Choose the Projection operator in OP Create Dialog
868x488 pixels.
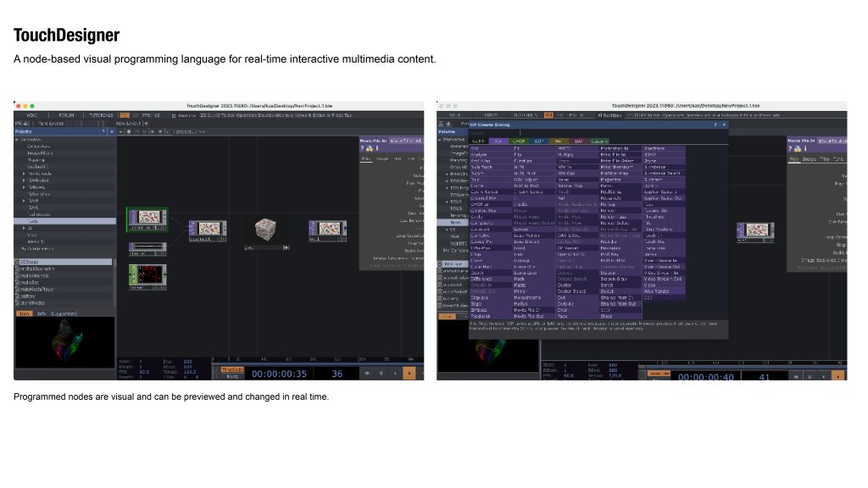(x=611, y=180)
